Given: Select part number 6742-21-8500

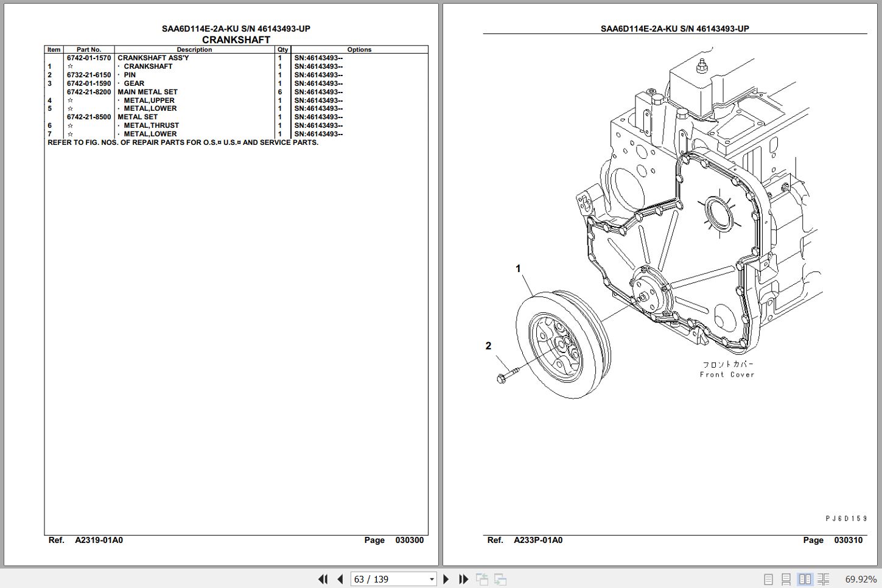Looking at the screenshot, I should [x=89, y=117].
